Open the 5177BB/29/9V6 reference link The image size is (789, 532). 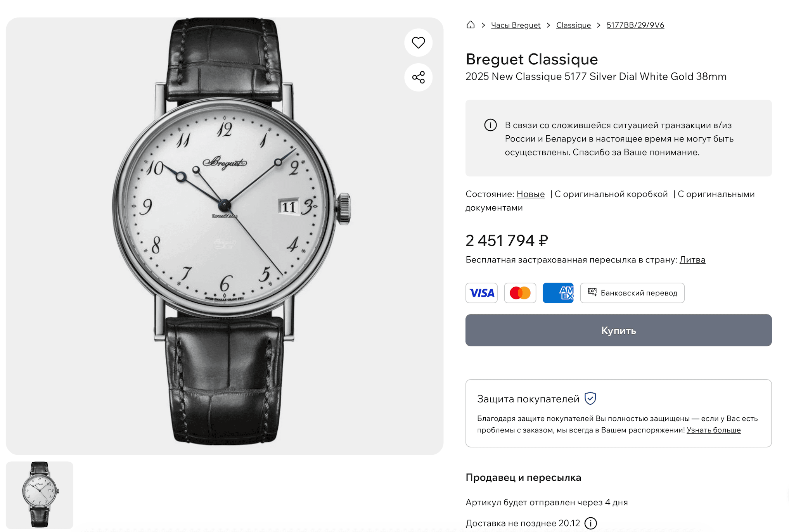635,26
